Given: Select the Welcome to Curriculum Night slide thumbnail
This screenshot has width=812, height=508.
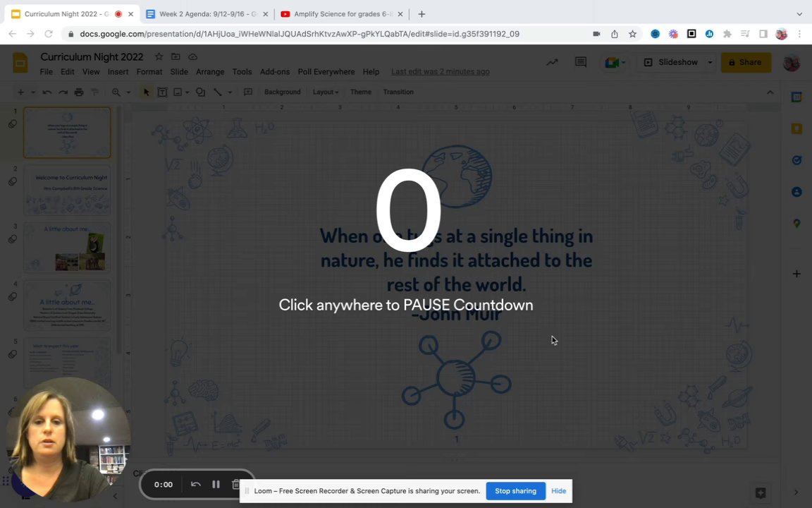Looking at the screenshot, I should 68,190.
